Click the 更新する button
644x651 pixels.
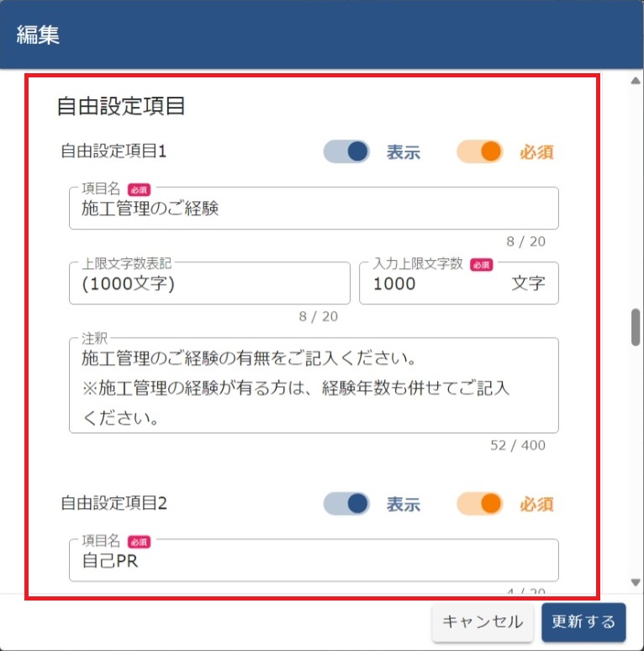pyautogui.click(x=583, y=622)
